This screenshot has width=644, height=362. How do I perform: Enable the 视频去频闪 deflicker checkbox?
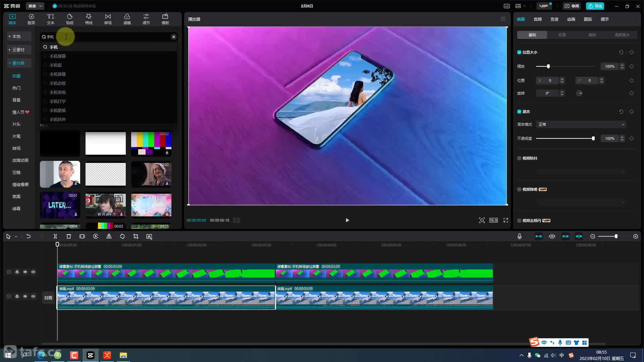tap(519, 221)
